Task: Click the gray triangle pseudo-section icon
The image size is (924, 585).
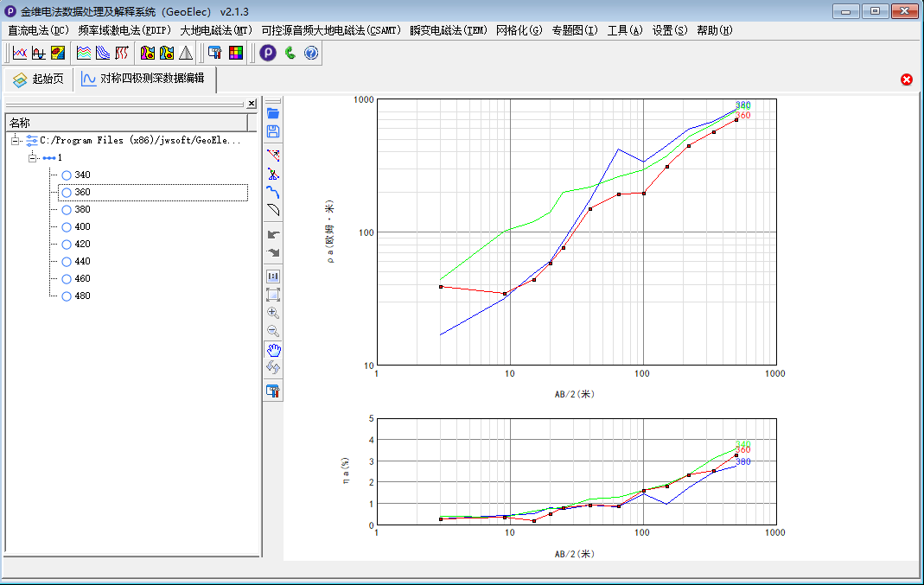Action: point(186,53)
